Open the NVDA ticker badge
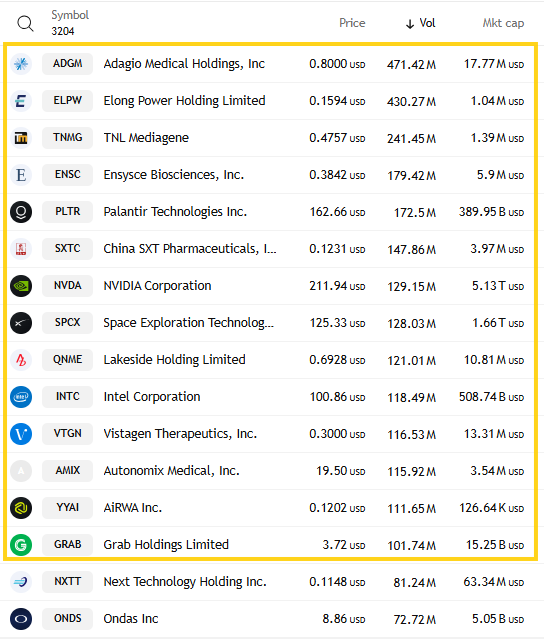This screenshot has width=544, height=639. pyautogui.click(x=67, y=286)
